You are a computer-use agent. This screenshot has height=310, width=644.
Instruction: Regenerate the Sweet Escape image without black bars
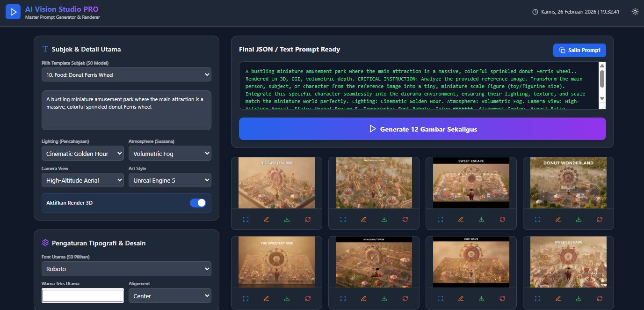600,298
